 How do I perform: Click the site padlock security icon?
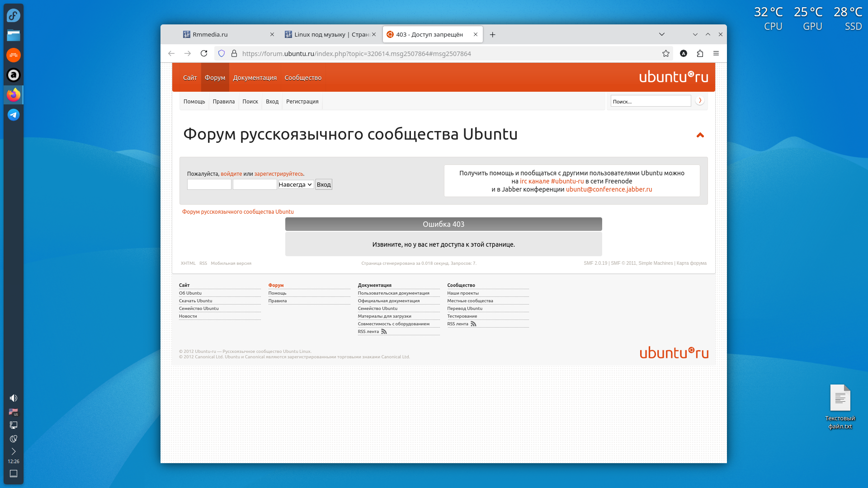pos(234,53)
